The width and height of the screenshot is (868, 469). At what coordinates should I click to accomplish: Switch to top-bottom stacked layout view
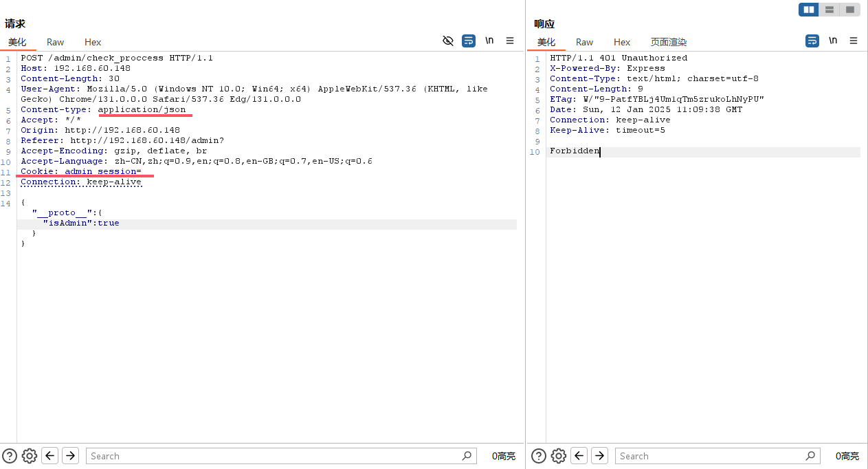click(x=830, y=10)
